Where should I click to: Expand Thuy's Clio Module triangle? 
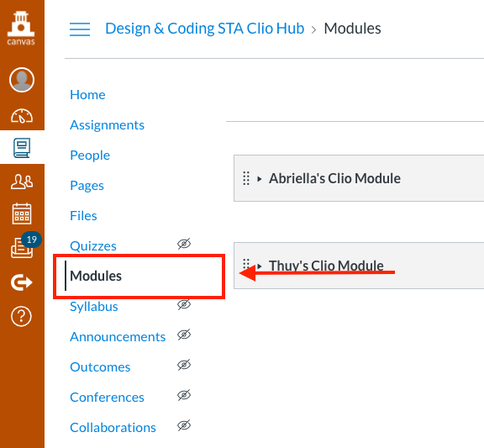[260, 266]
